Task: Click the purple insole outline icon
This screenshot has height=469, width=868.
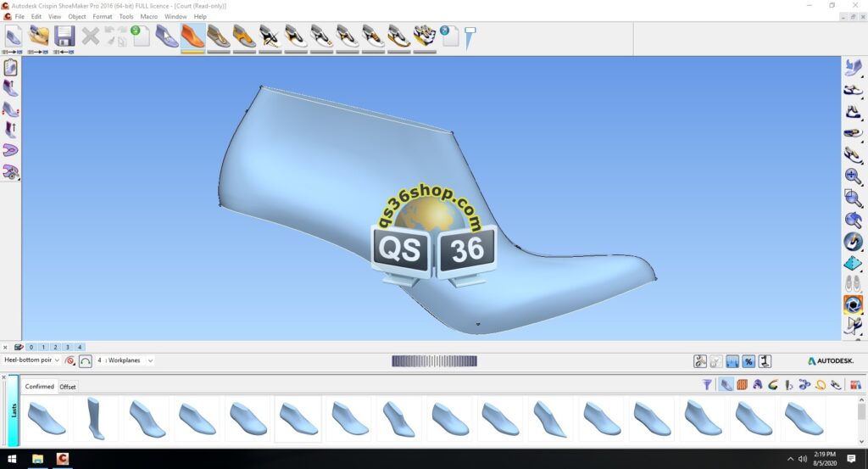Action: coord(10,151)
